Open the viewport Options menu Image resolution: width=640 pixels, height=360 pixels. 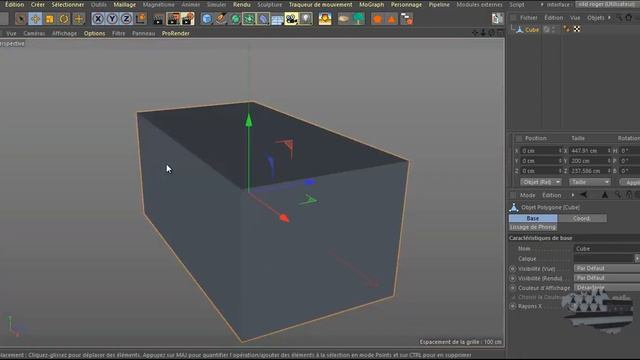[94, 33]
